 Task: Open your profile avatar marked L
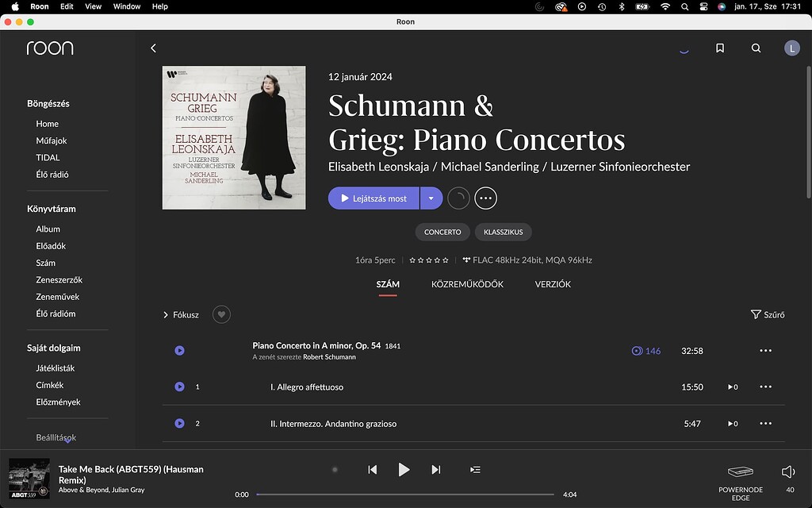click(791, 48)
